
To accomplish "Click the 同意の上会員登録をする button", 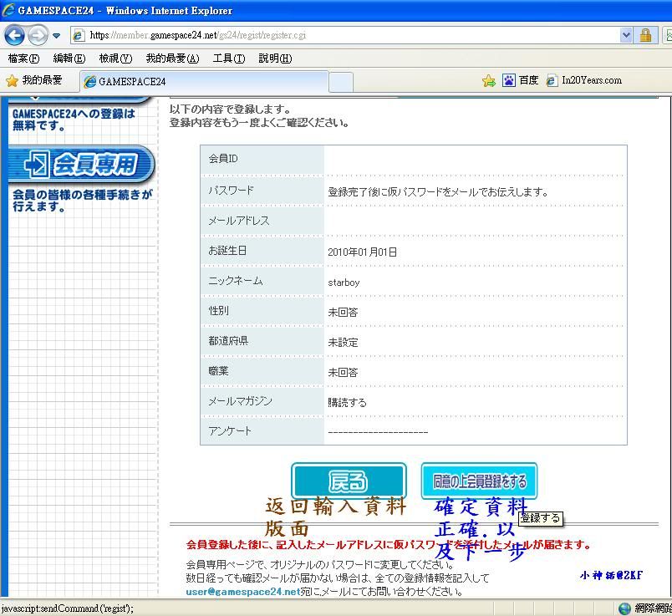I will point(479,481).
